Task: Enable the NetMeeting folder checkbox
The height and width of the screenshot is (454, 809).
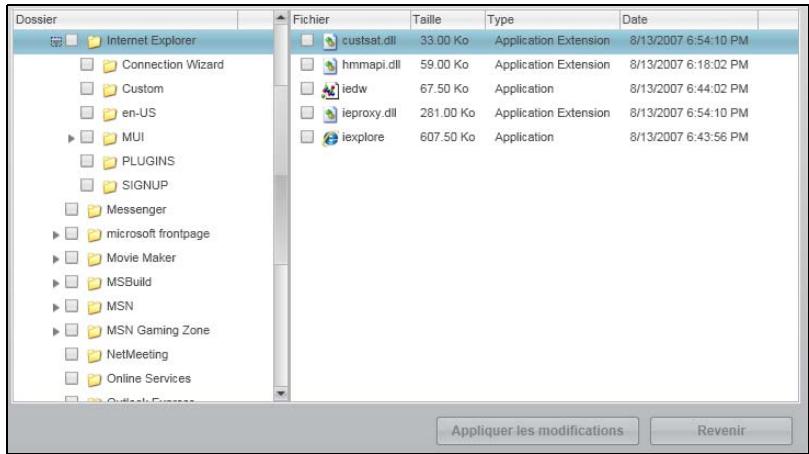Action: (x=72, y=354)
